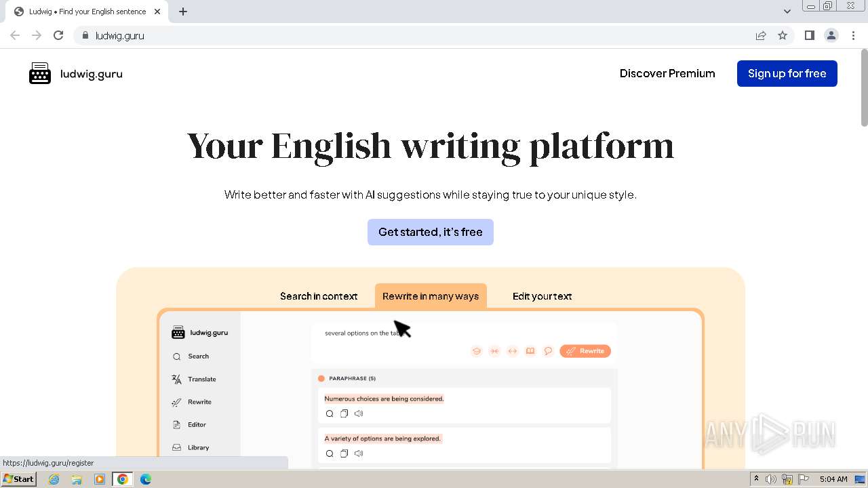Reload the page
Screen dimensions: 868x488
[x=58, y=35]
